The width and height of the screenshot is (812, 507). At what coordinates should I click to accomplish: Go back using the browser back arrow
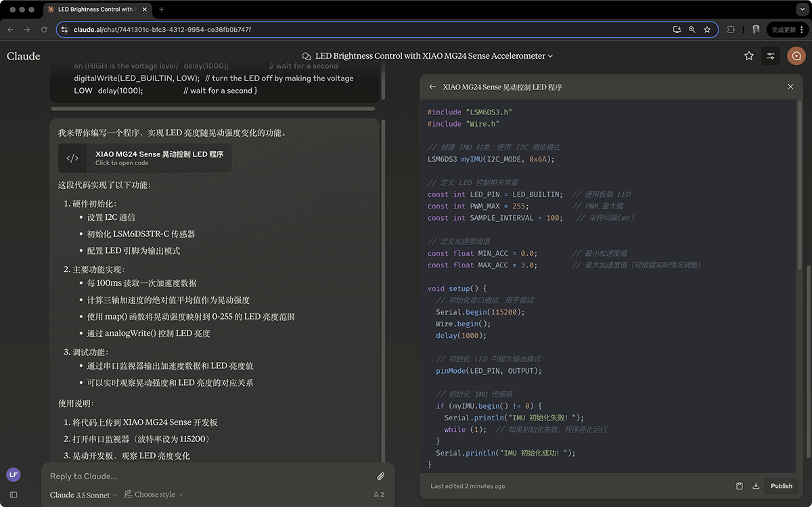10,30
